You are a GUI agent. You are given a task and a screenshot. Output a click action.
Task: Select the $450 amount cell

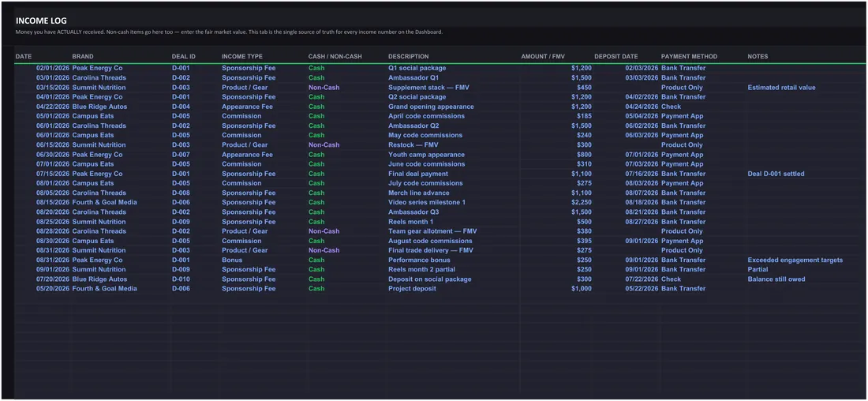[584, 88]
